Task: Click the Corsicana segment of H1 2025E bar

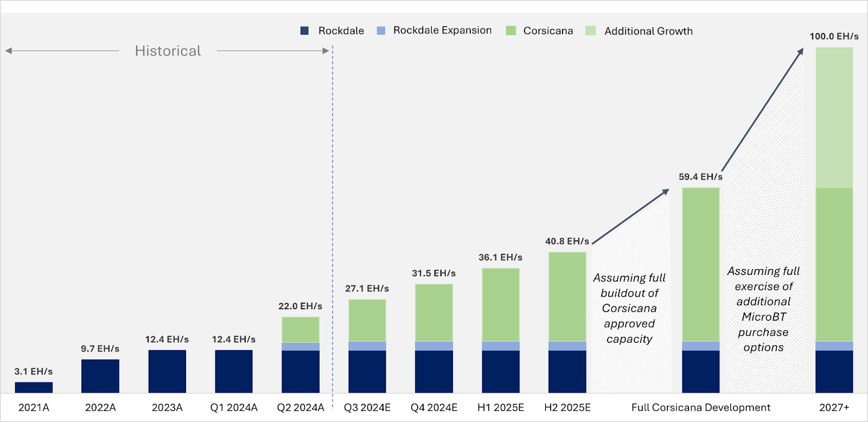Action: click(501, 305)
